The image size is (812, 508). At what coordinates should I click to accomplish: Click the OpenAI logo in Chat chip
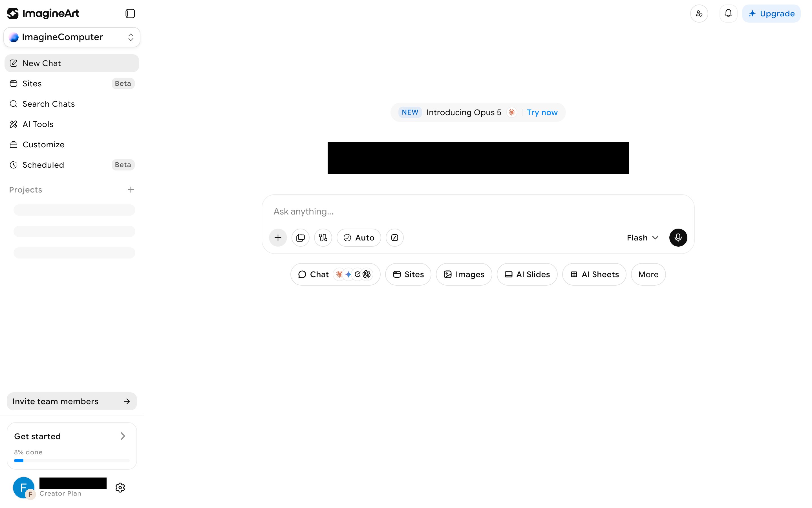tap(367, 275)
